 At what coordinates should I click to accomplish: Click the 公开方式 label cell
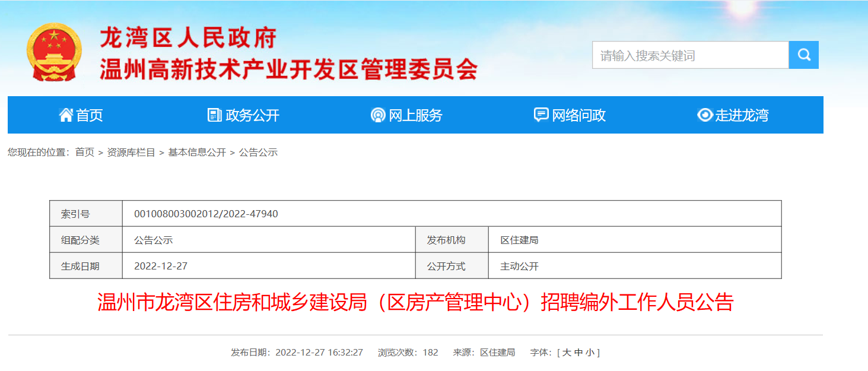[452, 265]
